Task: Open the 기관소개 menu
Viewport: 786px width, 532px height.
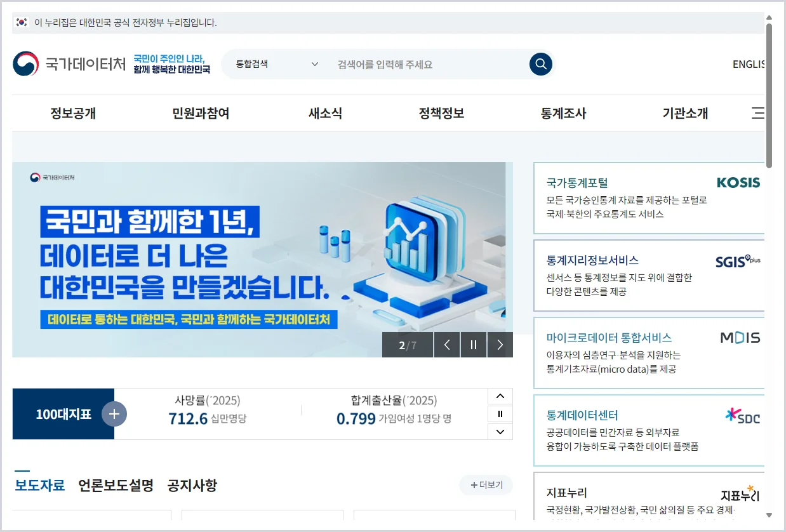Action: [x=685, y=114]
